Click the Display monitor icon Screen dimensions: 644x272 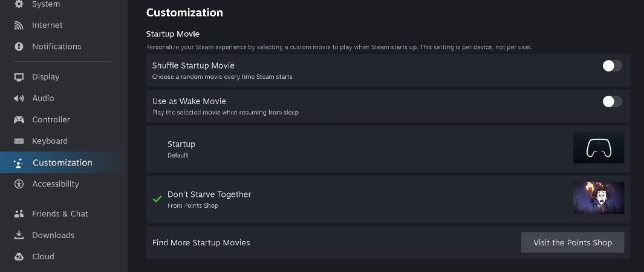[19, 77]
